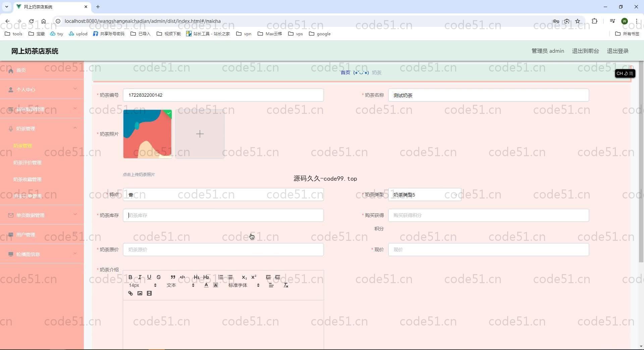Insert a video in the editor
The width and height of the screenshot is (644, 350).
(x=149, y=293)
